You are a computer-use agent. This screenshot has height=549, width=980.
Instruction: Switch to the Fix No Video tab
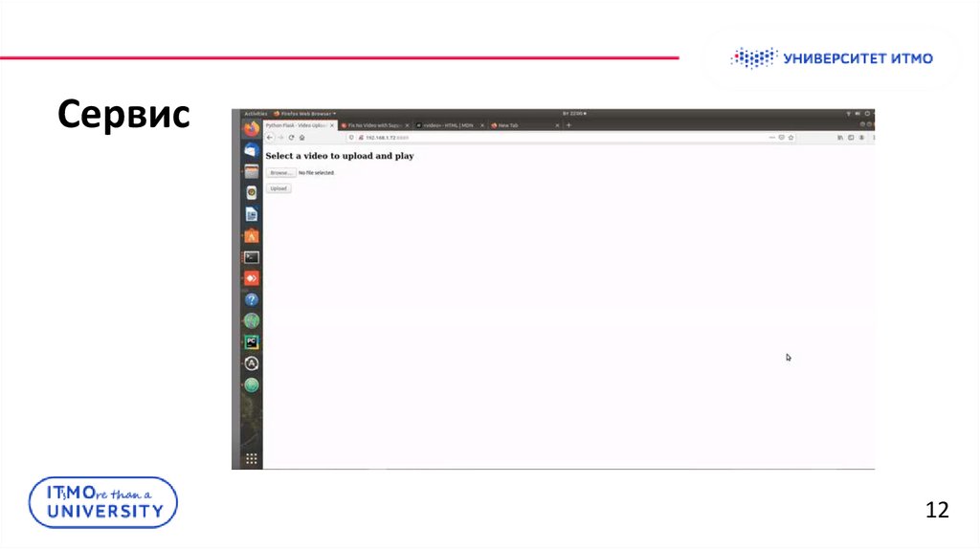[x=374, y=125]
